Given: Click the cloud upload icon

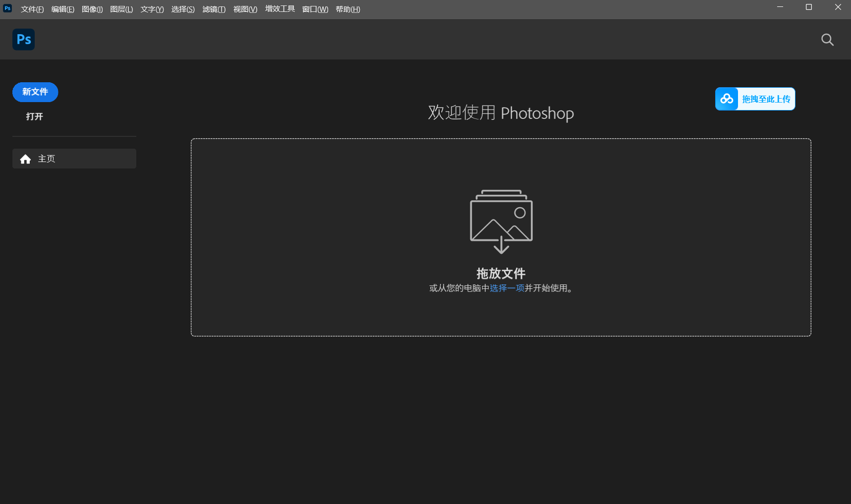Looking at the screenshot, I should pyautogui.click(x=727, y=99).
